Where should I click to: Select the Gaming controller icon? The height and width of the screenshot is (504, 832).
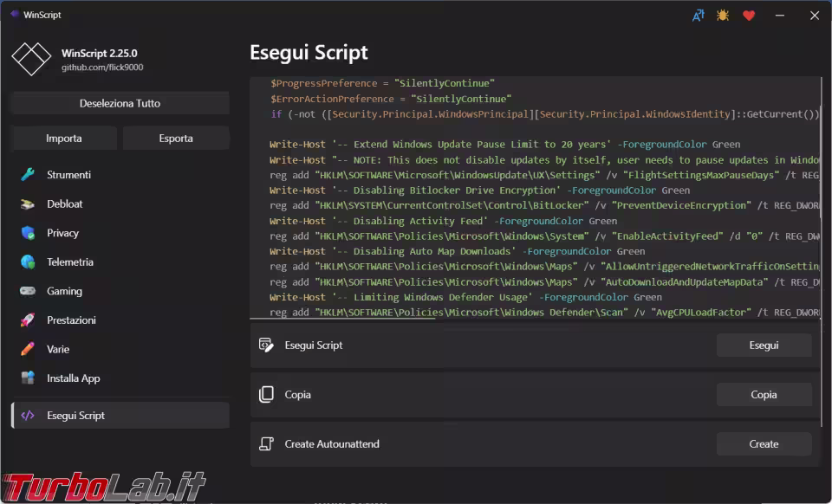coord(28,291)
